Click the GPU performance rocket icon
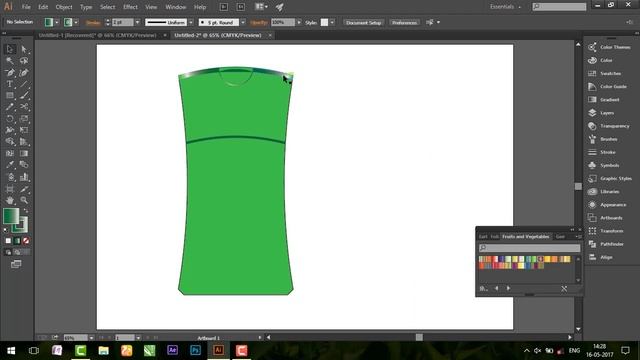 pyautogui.click(x=280, y=7)
